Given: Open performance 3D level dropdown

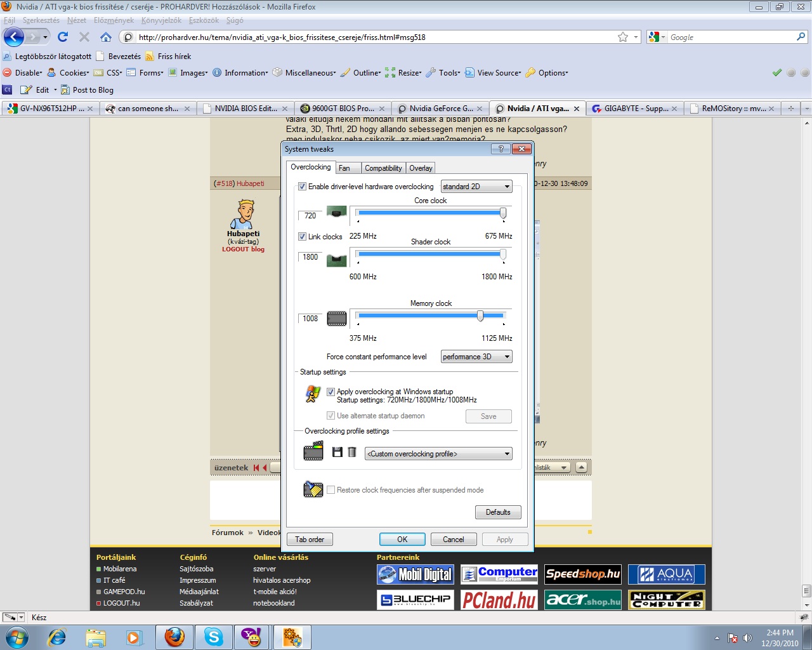Looking at the screenshot, I should [476, 357].
